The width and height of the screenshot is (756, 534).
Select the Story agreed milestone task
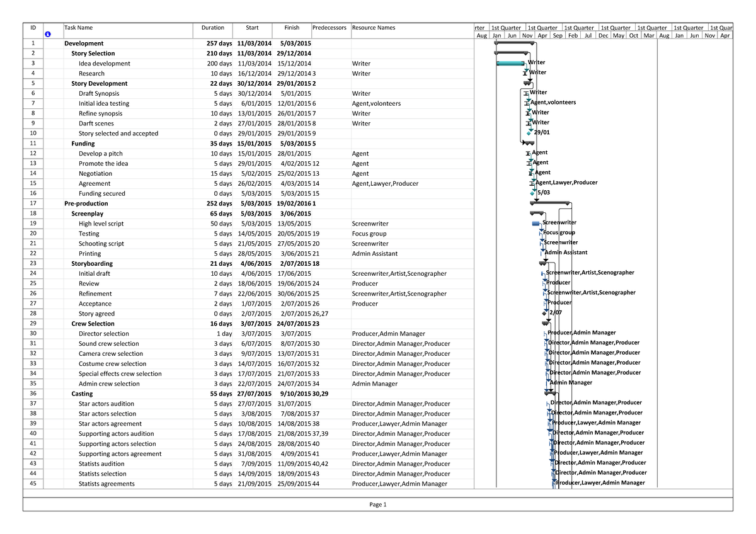(97, 314)
